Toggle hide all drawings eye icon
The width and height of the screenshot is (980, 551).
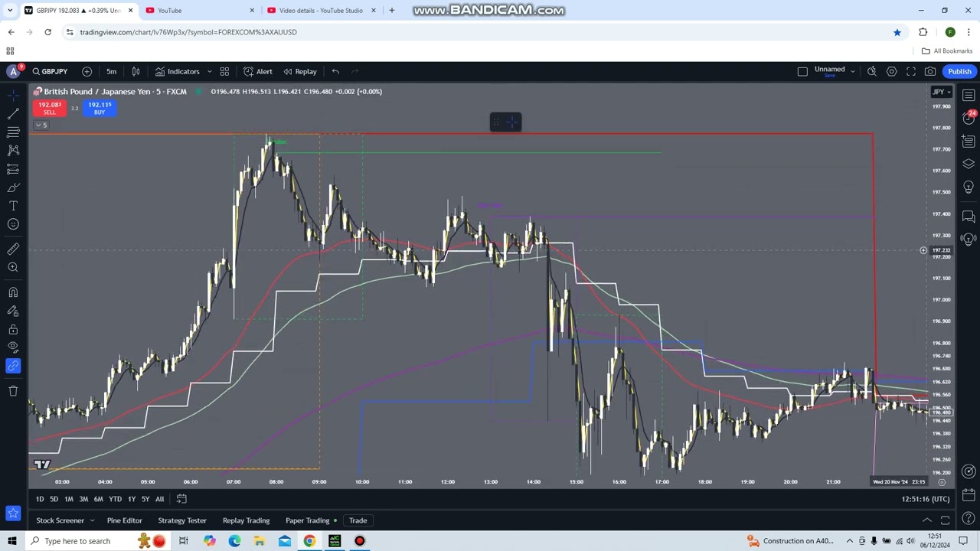(x=13, y=347)
